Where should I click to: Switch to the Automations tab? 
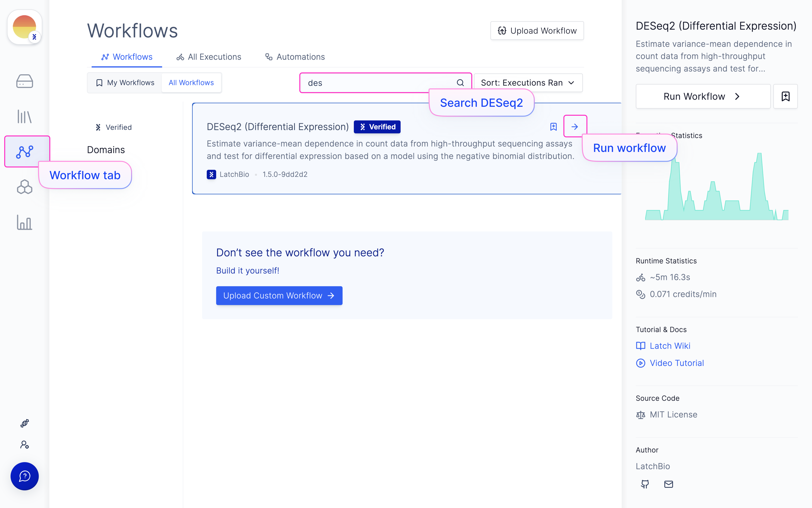click(295, 57)
